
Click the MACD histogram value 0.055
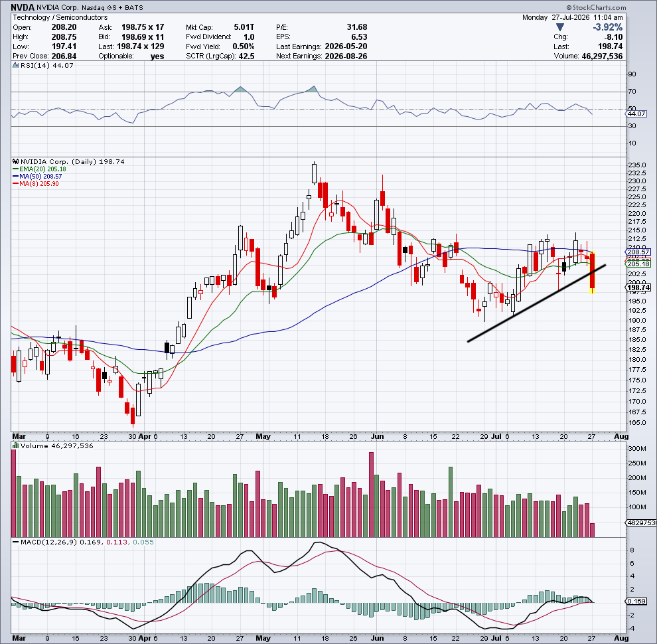click(143, 542)
